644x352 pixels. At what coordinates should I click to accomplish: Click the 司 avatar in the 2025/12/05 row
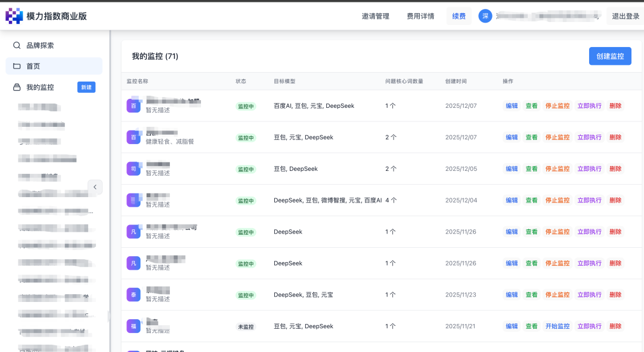point(134,169)
